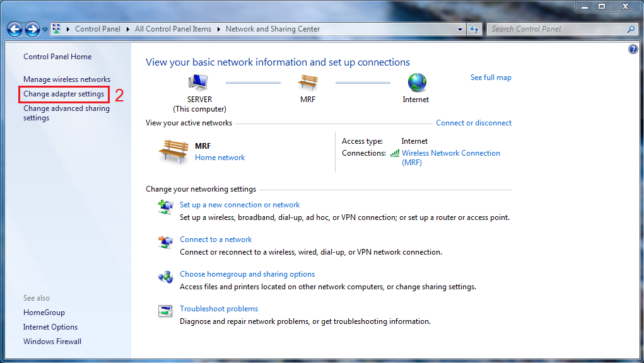
Task: Open help with the blue question mark icon
Action: [633, 49]
